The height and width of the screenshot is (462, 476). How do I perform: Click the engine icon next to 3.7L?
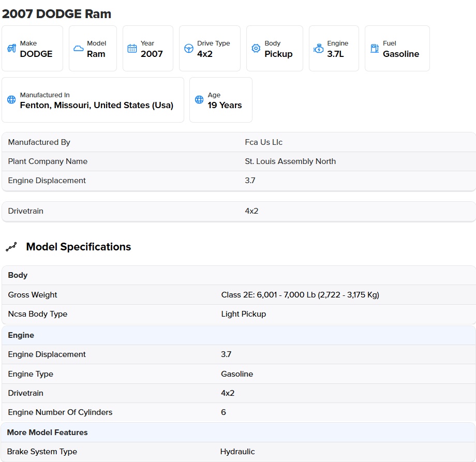(318, 48)
